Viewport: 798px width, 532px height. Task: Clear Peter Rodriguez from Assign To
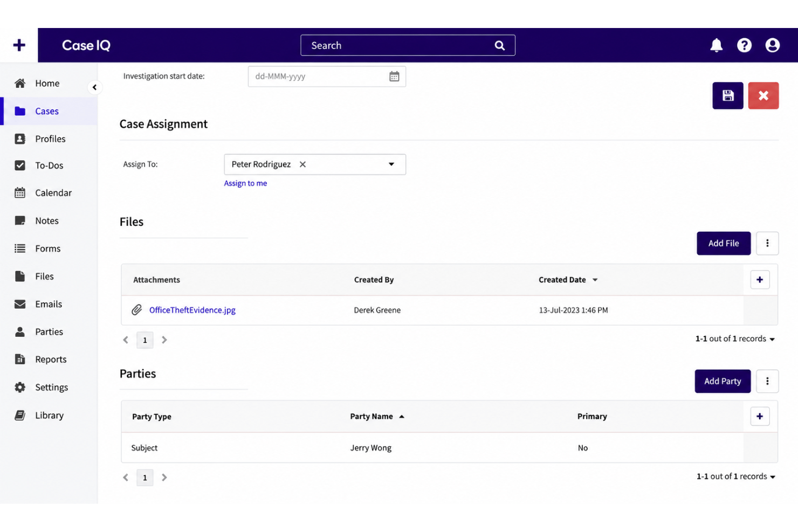tap(303, 164)
